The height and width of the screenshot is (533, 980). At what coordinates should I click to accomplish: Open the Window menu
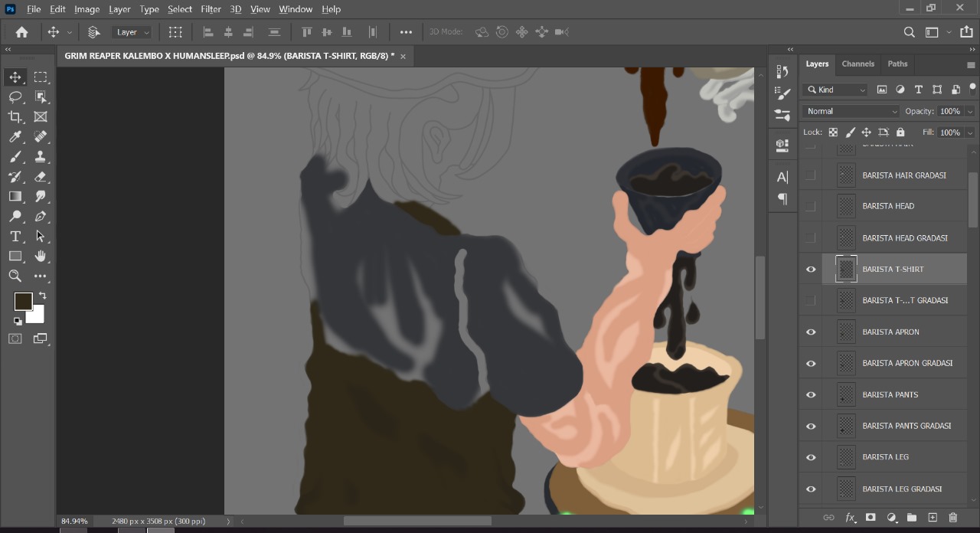click(296, 9)
